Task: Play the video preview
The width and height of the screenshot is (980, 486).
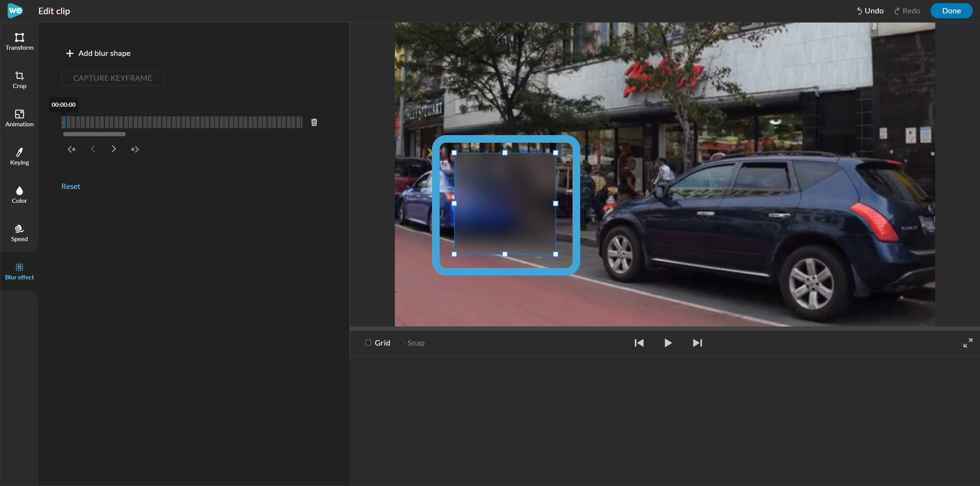Action: (668, 342)
